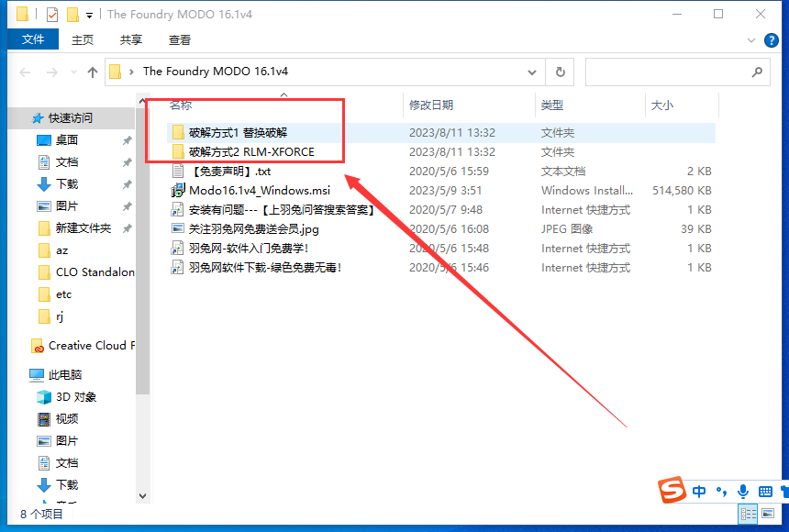Open the quick access toolbar customize dropdown
Image resolution: width=789 pixels, height=532 pixels.
click(x=89, y=14)
